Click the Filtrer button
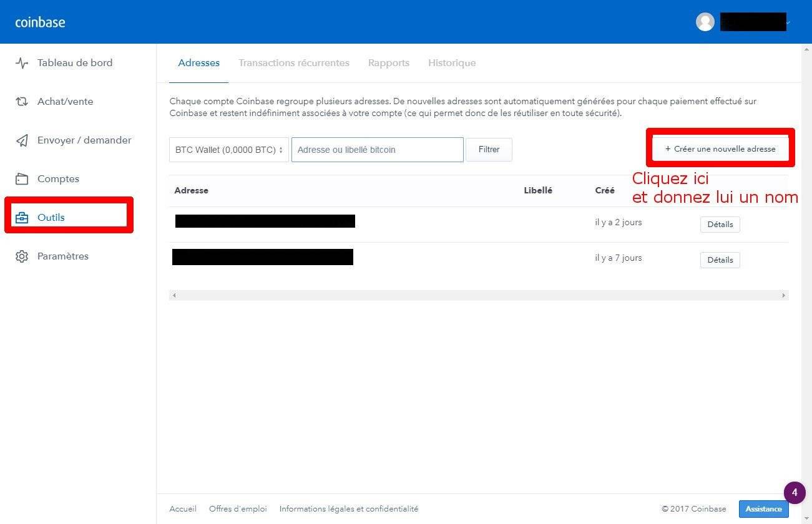 click(x=489, y=150)
